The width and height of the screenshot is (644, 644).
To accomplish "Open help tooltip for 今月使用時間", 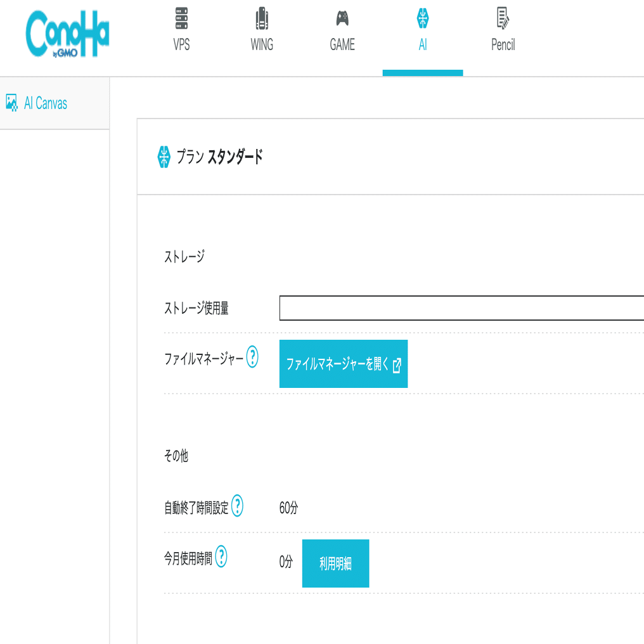I will click(221, 556).
